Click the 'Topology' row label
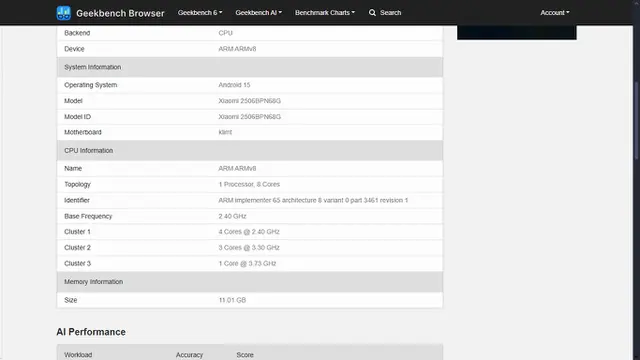This screenshot has width=640, height=360. tap(78, 184)
